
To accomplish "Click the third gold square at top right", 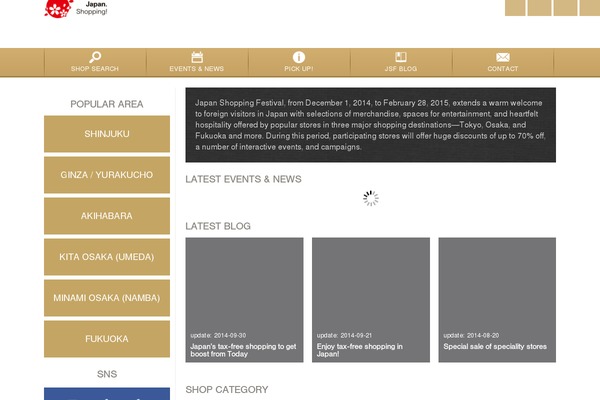I will click(x=566, y=8).
